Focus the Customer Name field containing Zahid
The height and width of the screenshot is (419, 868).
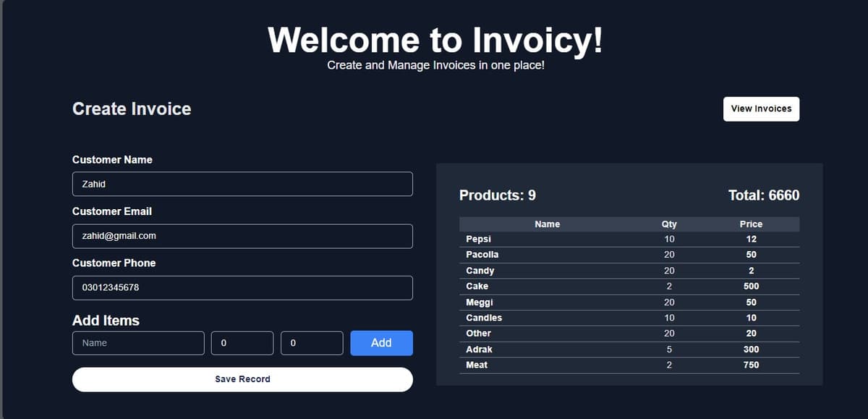click(242, 184)
